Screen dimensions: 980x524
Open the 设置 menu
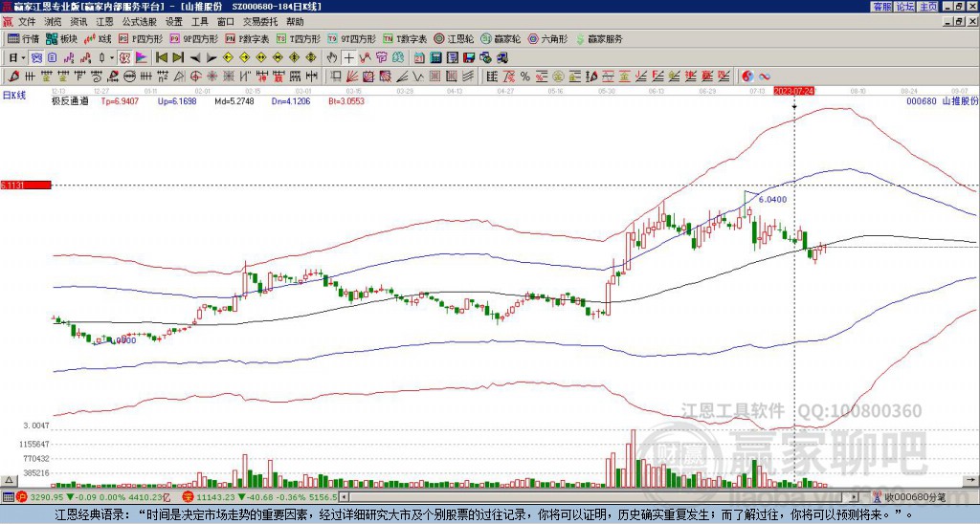pyautogui.click(x=174, y=22)
